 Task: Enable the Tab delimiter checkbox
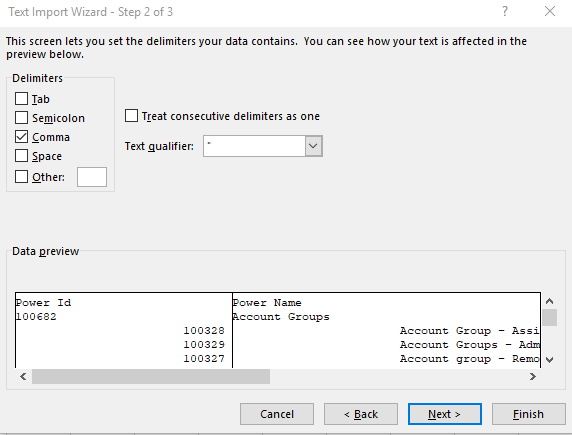[x=21, y=99]
